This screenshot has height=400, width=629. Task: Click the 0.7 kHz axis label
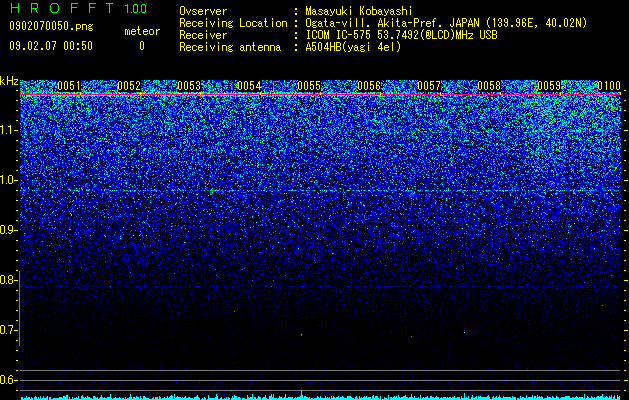[x=9, y=330]
